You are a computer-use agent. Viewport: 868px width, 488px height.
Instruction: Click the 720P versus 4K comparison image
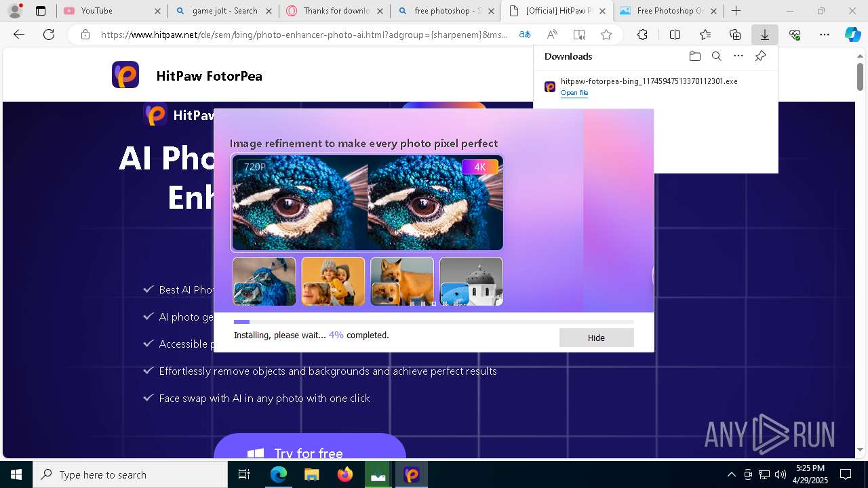368,203
